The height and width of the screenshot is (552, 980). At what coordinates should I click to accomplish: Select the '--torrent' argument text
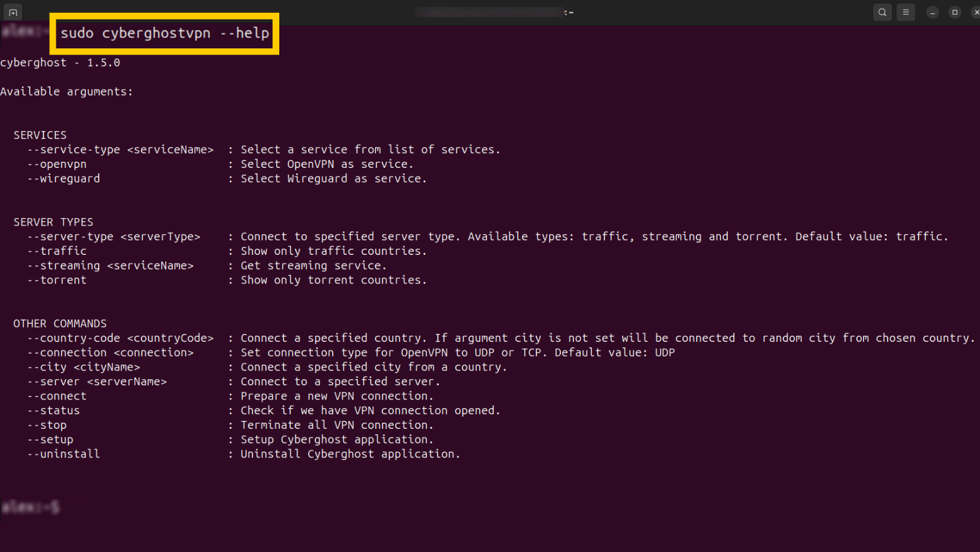click(x=57, y=280)
